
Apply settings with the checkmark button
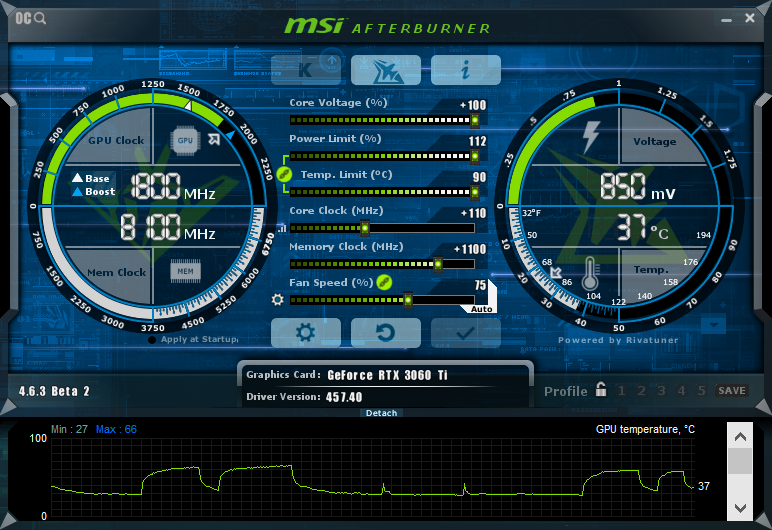click(466, 333)
